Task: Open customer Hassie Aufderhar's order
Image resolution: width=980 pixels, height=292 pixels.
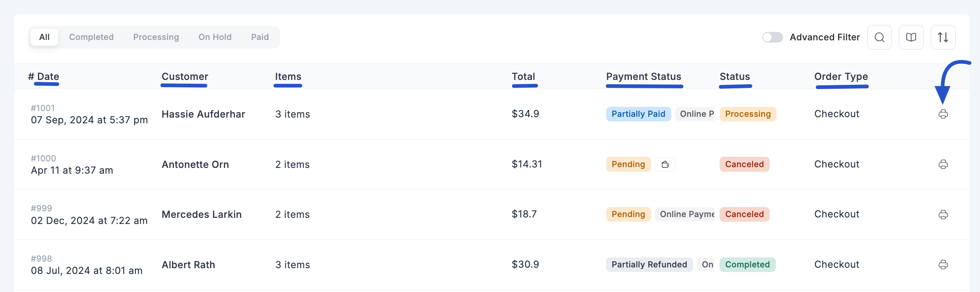Action: [x=203, y=114]
